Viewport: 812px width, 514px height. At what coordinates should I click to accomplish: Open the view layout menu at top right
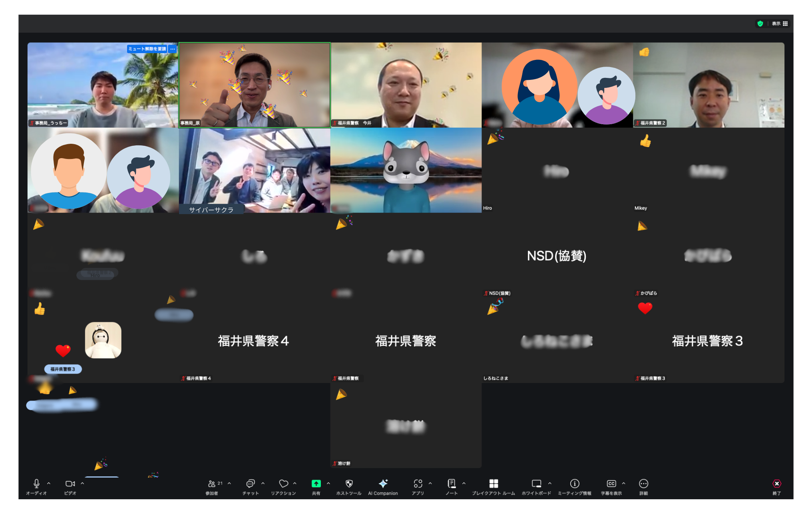point(780,24)
